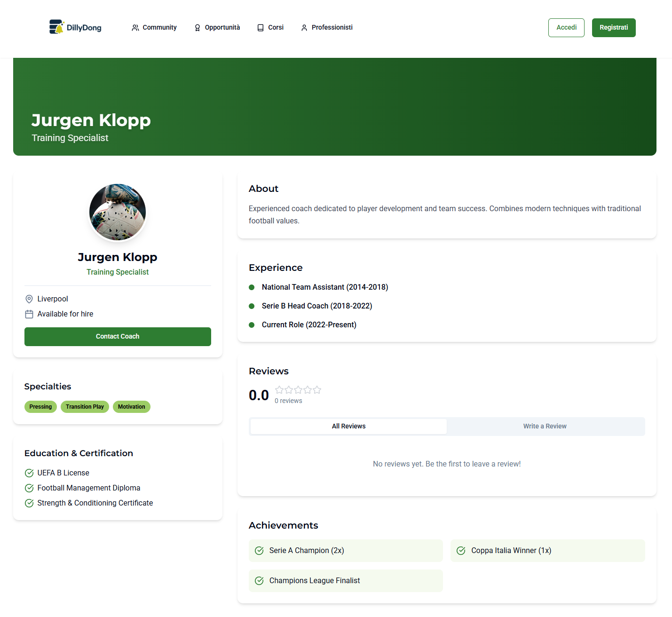Select the Pressing specialty tag
Screen dimensions: 672x617
[x=40, y=407]
